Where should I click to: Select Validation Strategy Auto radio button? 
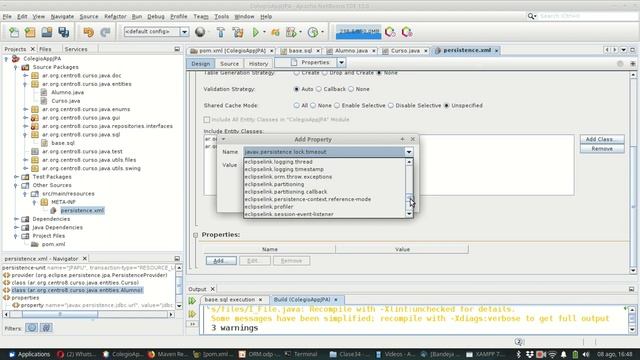296,89
